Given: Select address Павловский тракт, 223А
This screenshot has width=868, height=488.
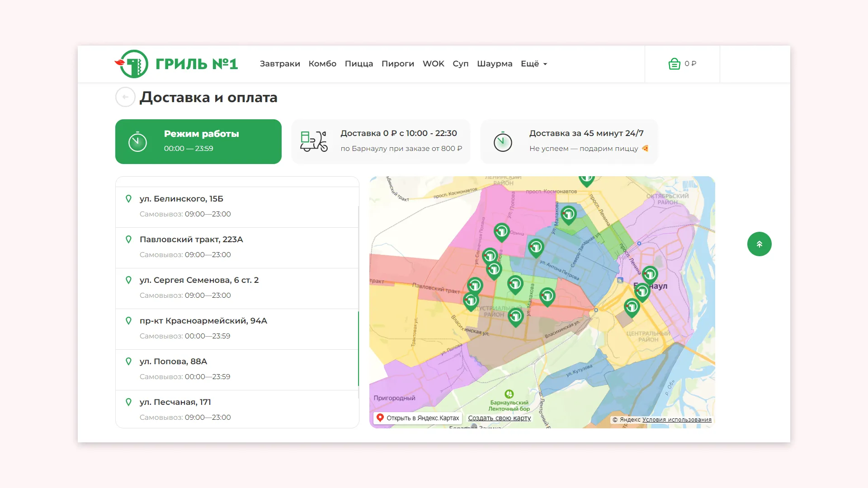Looking at the screenshot, I should pyautogui.click(x=237, y=248).
